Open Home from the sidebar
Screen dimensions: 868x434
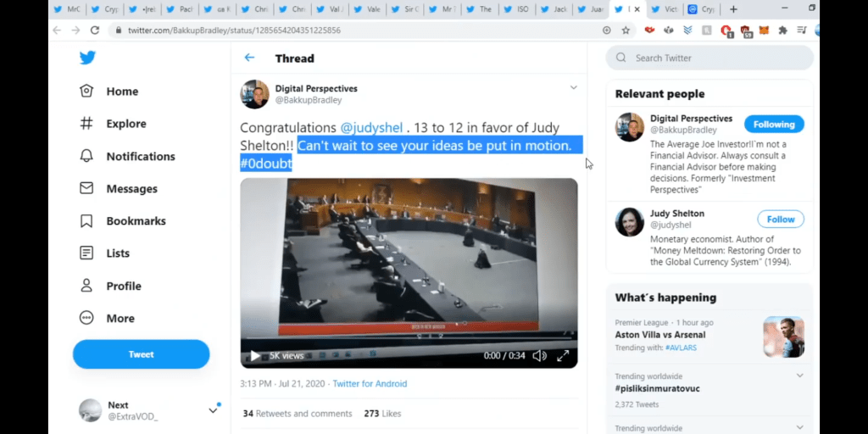[x=109, y=92]
